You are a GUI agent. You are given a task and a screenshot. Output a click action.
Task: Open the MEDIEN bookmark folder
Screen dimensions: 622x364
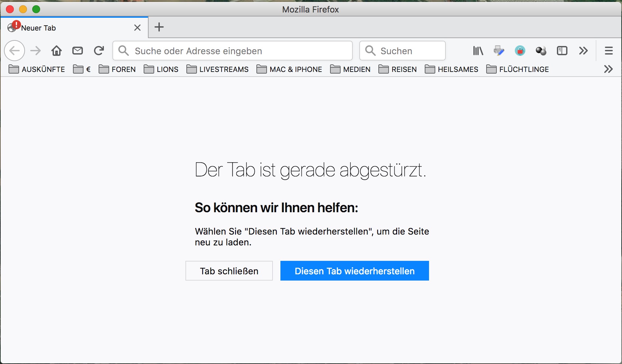pyautogui.click(x=350, y=69)
